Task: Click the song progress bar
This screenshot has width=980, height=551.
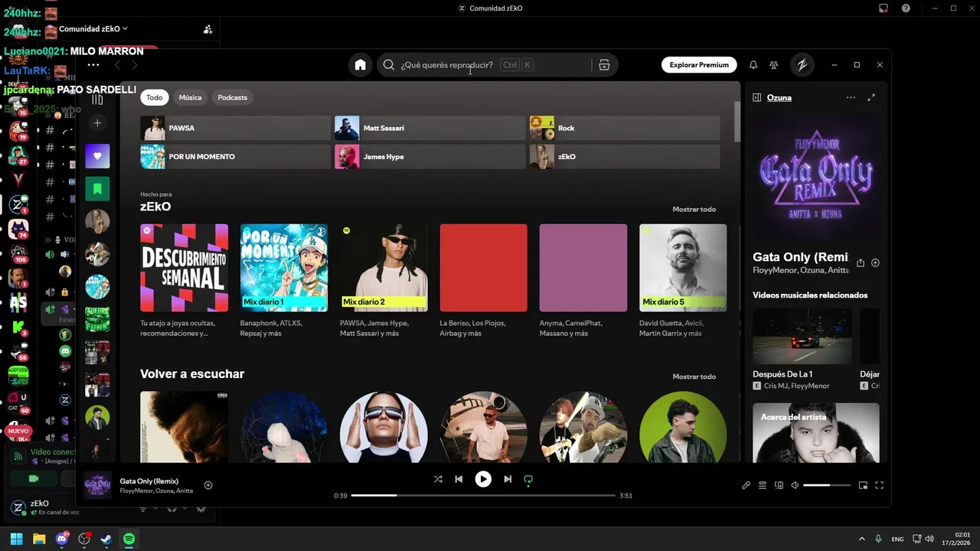Action: pos(483,495)
